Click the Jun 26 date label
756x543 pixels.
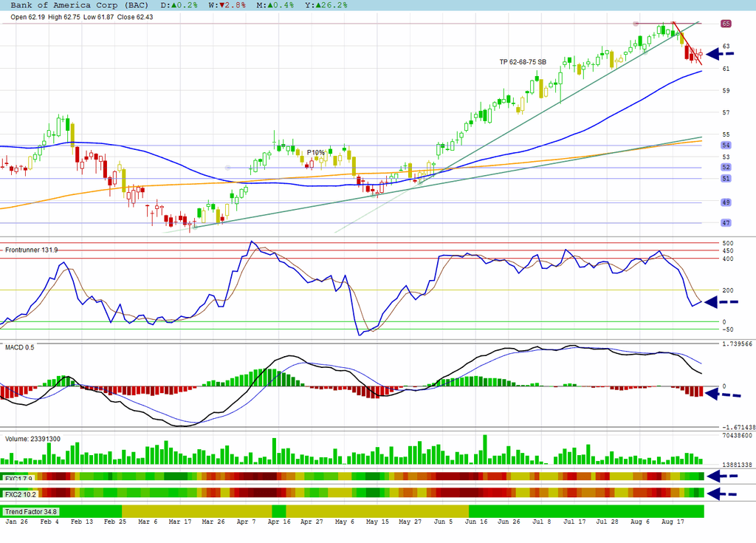[x=509, y=522]
